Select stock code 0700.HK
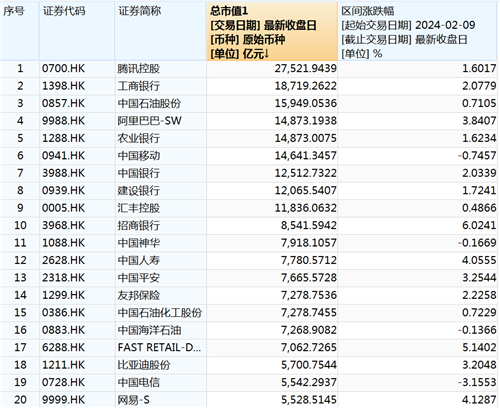The image size is (500, 408). pos(63,69)
